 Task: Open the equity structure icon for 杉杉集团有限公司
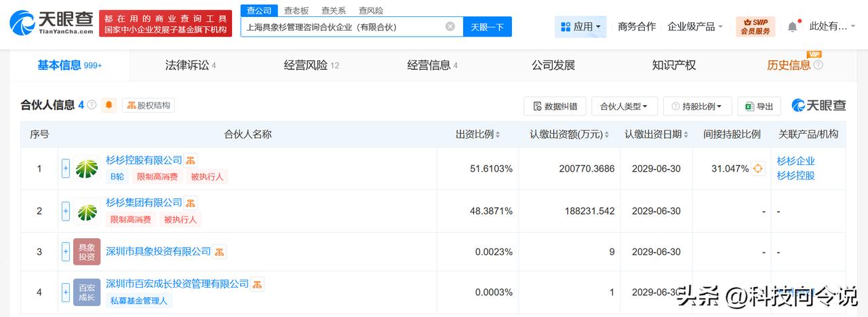[191, 203]
